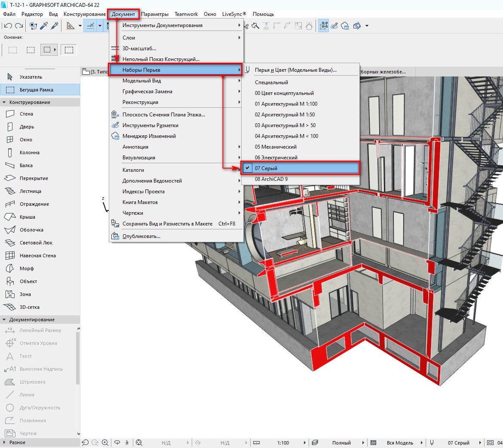
Task: Pick the Stair (Лестница) tool
Action: (30, 191)
